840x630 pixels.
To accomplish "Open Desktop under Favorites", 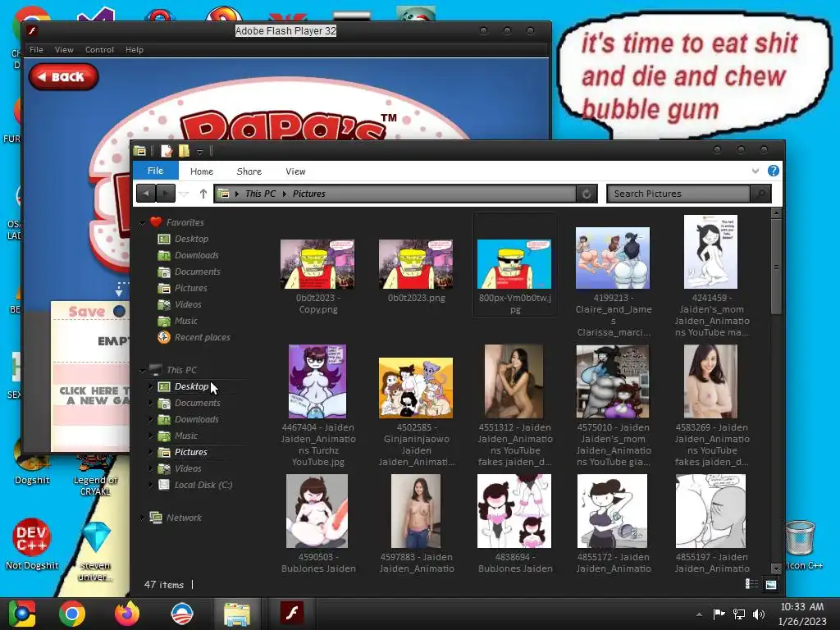I will [191, 239].
